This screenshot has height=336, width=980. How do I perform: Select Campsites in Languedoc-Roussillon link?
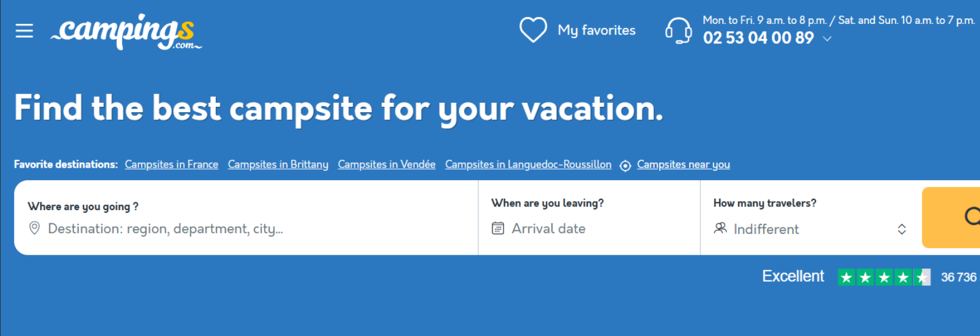pos(528,165)
